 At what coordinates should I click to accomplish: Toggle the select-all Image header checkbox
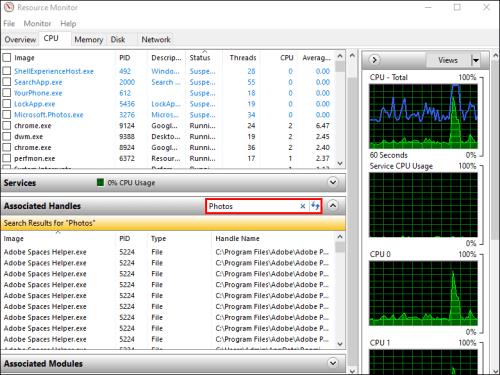coord(7,58)
